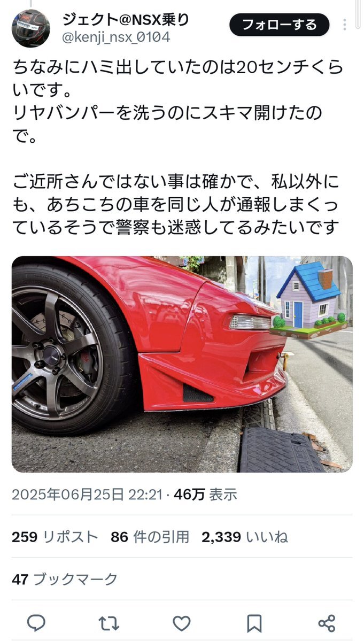Click the reply speech bubble icon

pyautogui.click(x=36, y=623)
